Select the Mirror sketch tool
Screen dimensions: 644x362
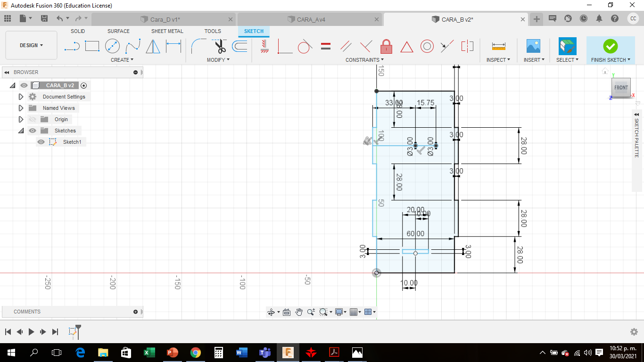153,46
